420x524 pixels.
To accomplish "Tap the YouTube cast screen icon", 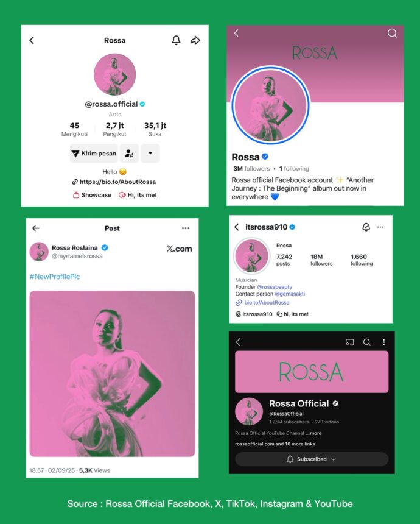I will pyautogui.click(x=349, y=342).
